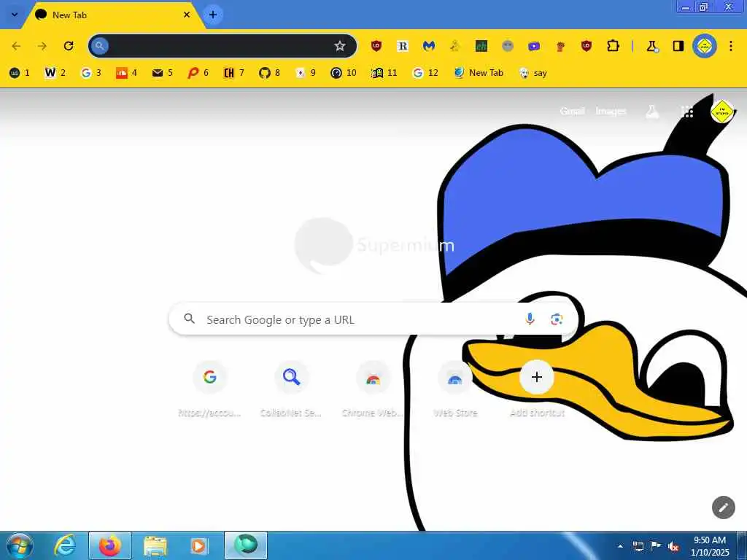Click the search icon in the address bar
This screenshot has height=560, width=747.
pyautogui.click(x=99, y=46)
